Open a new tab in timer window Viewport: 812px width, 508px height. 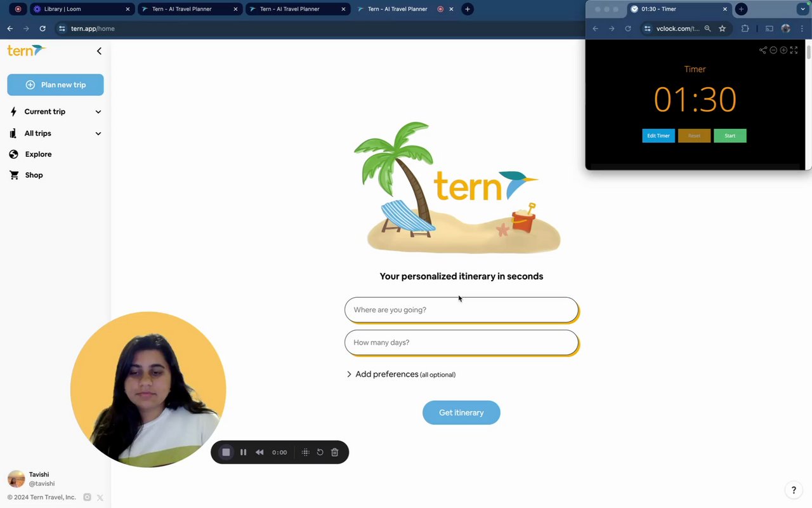741,9
